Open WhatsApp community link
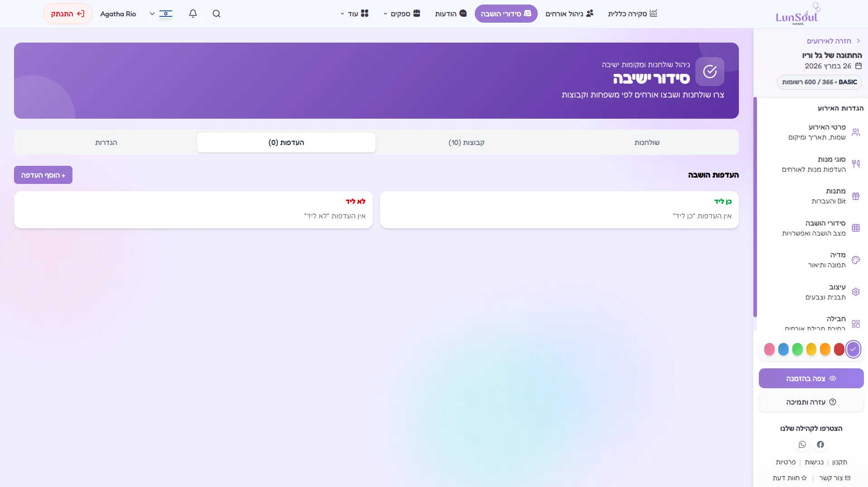This screenshot has height=487, width=868. pos(802,444)
